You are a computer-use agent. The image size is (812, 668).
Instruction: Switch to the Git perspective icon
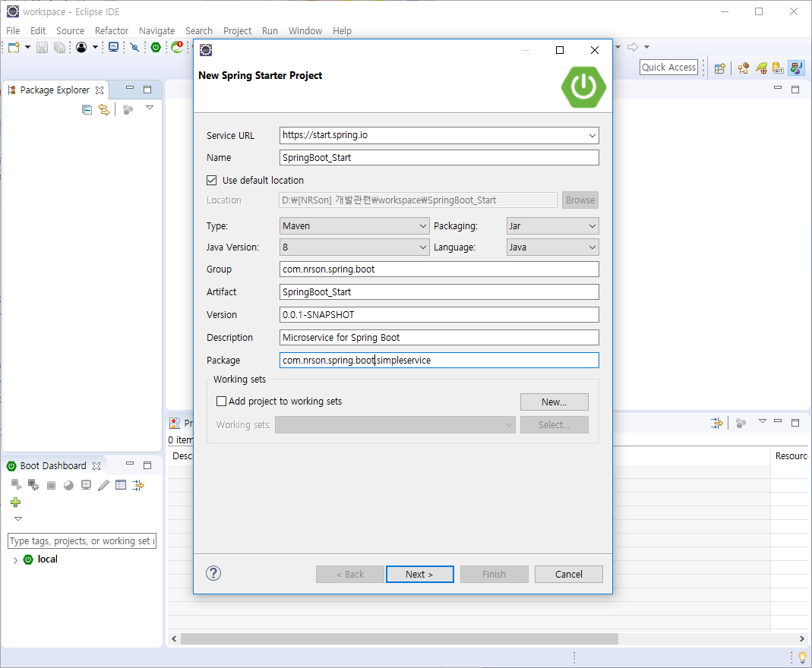coord(778,68)
